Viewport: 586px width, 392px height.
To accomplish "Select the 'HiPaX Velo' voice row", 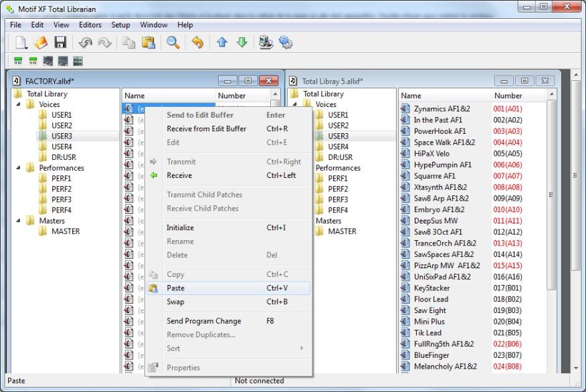I will 472,154.
